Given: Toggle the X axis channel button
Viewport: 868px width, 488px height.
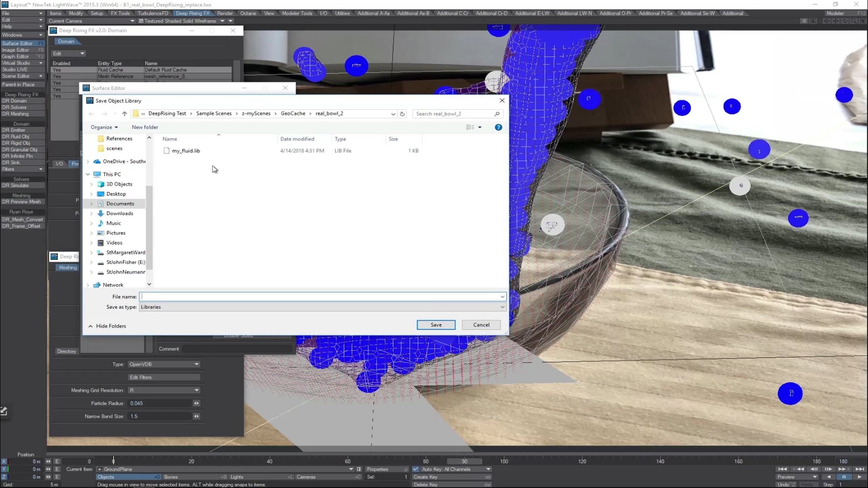Looking at the screenshot, I should click(x=4, y=462).
